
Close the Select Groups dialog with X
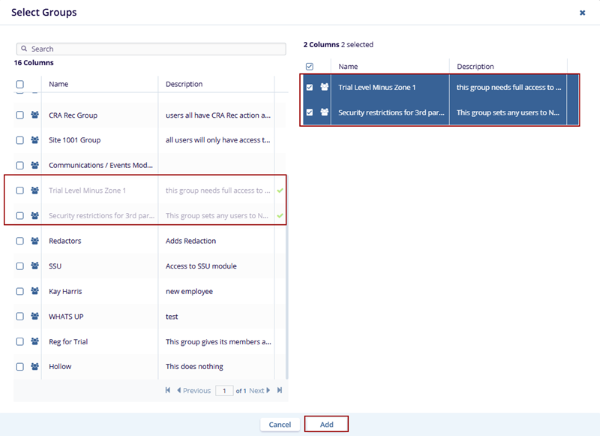(x=583, y=13)
